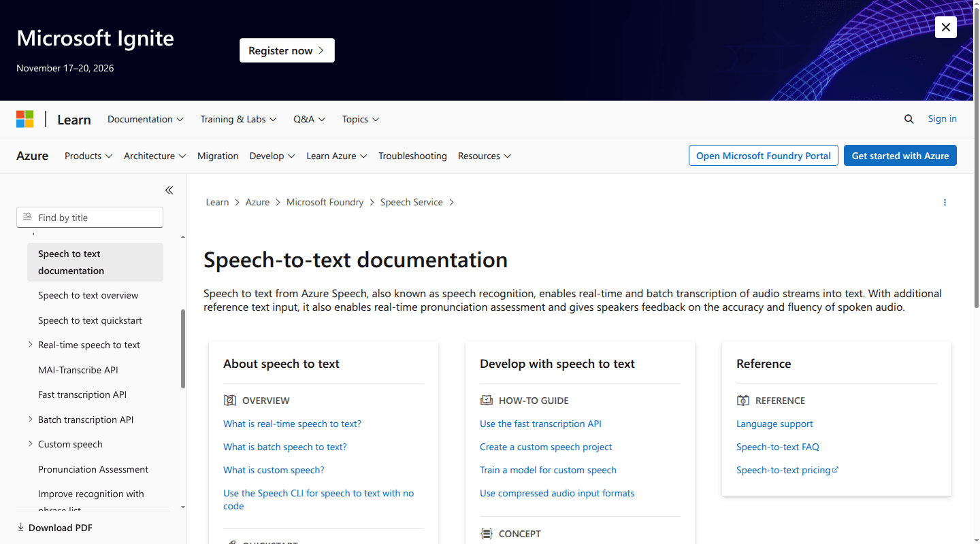Click the Sign in link
Image resolution: width=980 pixels, height=544 pixels.
point(942,118)
